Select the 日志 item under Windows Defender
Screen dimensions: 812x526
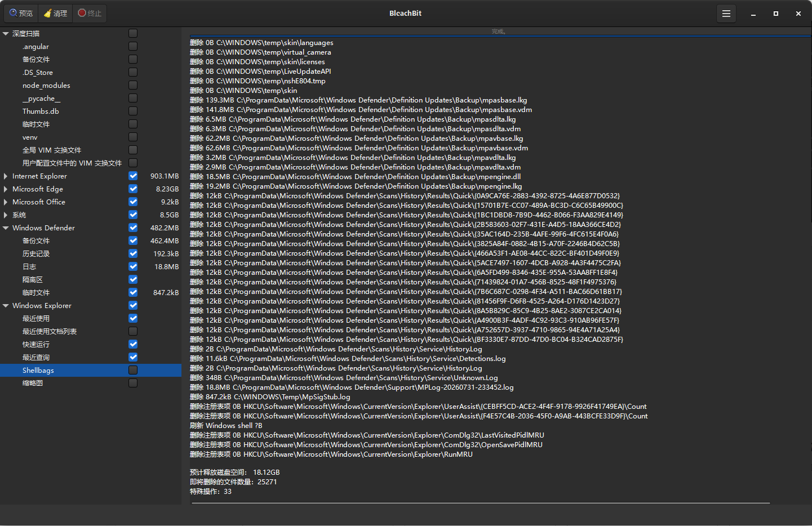29,267
